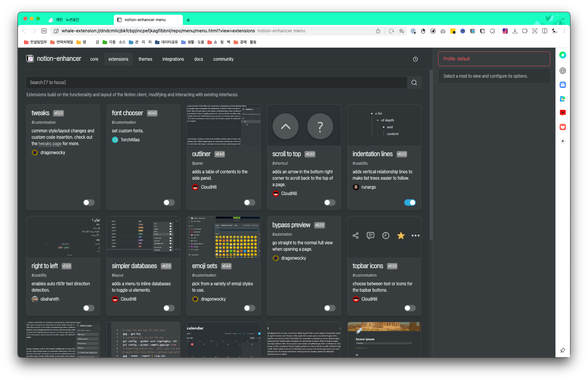Screen dimensions: 588x381
Task: Reload the page with the refresh icon
Action: click(391, 31)
